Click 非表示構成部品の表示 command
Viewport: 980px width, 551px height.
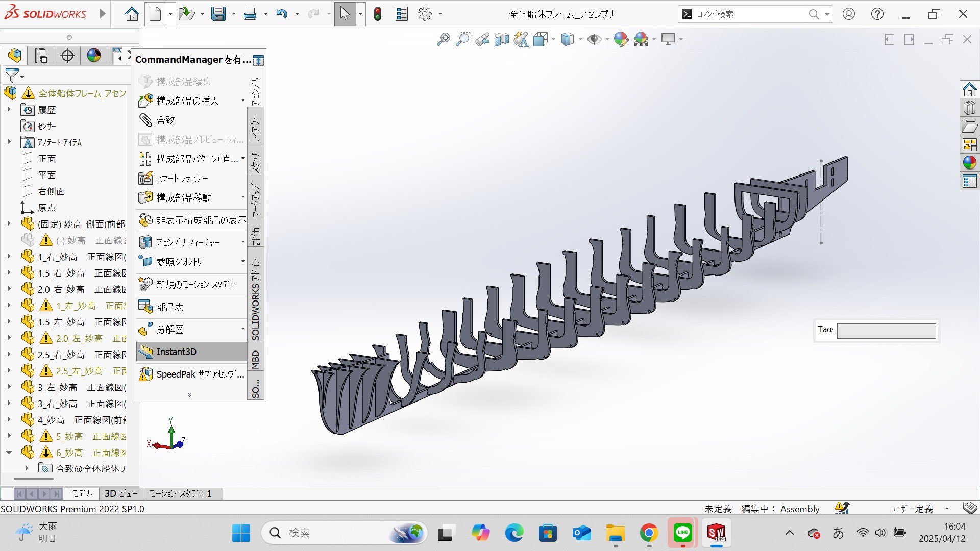pos(192,220)
